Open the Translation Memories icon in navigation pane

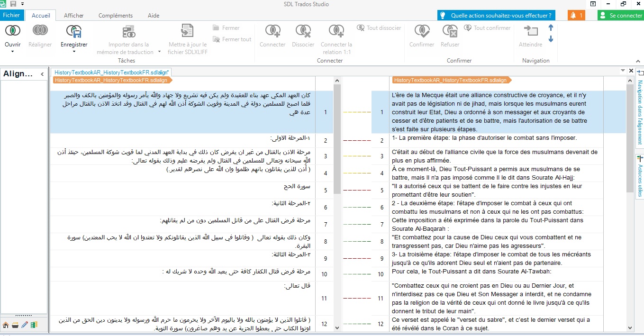[34, 325]
